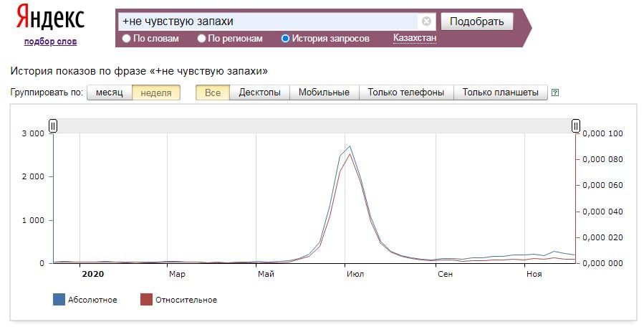
Task: Click the '2 000' left axis value
Action: [x=33, y=176]
